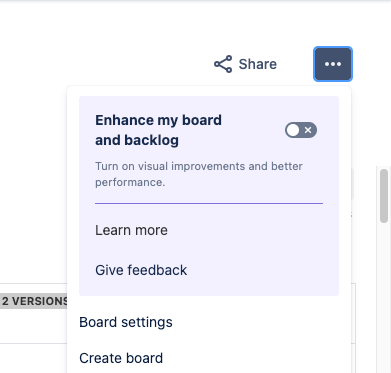The height and width of the screenshot is (373, 391).
Task: Click the vertical scrollbar thumb
Action: [x=384, y=196]
